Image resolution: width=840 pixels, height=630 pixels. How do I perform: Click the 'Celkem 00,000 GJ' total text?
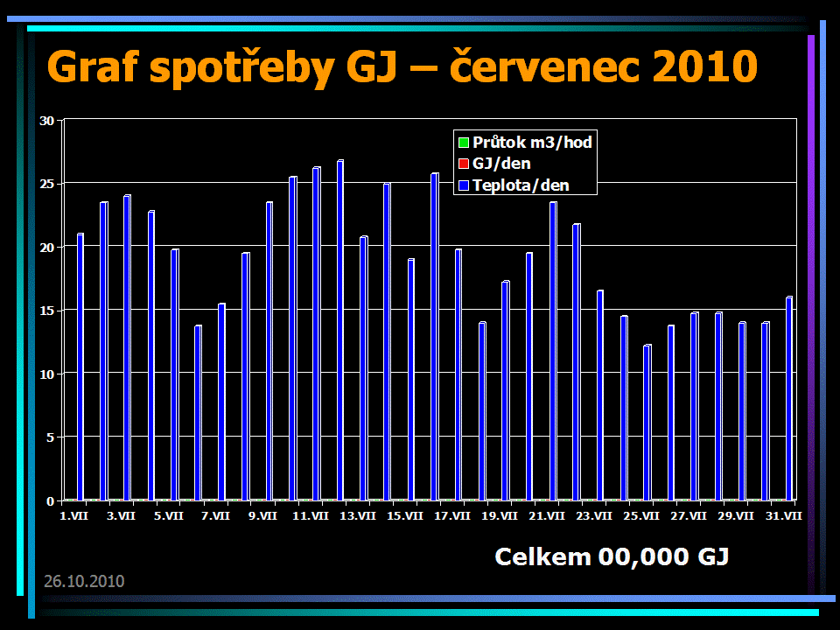tap(612, 556)
